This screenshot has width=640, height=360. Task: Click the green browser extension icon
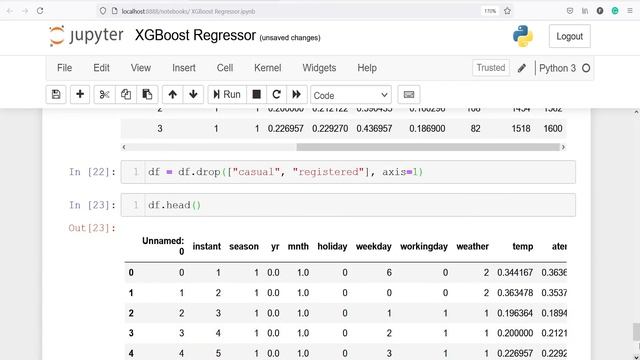coord(615,11)
